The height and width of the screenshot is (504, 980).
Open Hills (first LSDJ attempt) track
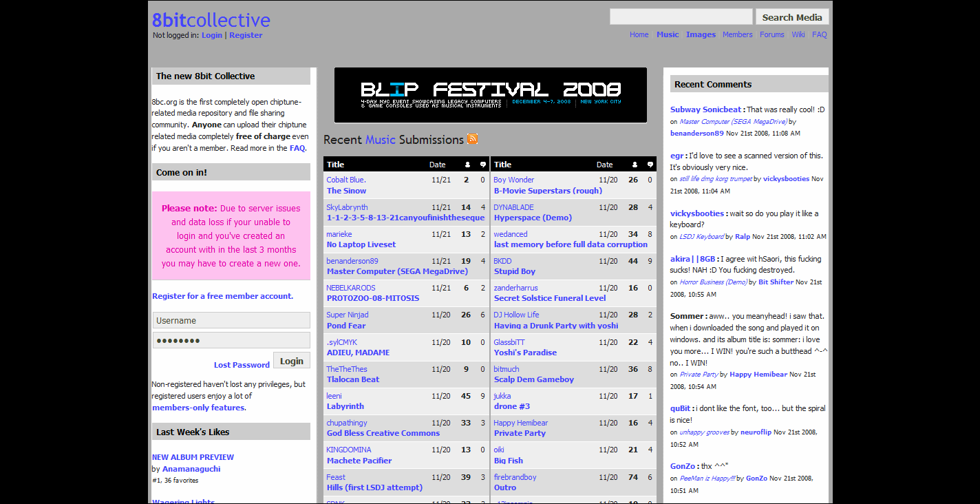[374, 487]
